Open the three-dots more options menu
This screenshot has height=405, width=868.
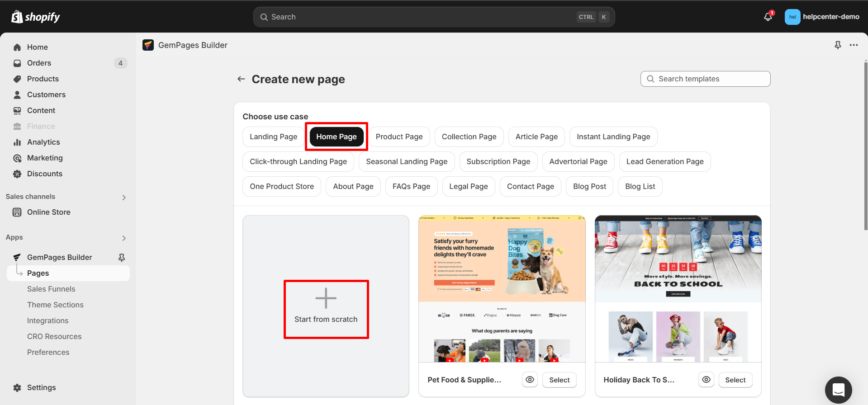854,45
